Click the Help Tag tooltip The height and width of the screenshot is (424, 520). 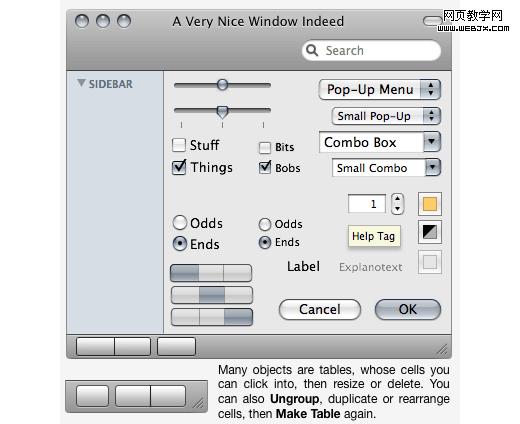click(x=374, y=236)
